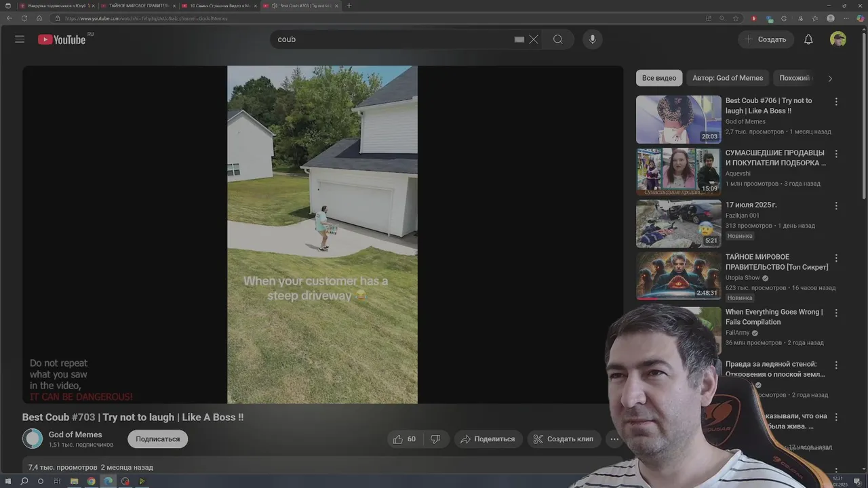Open options for ТАЙНОЕ МИРОВОЕ ПРАВИТЕЛЬСТВО video
This screenshot has width=868, height=488.
[836, 258]
